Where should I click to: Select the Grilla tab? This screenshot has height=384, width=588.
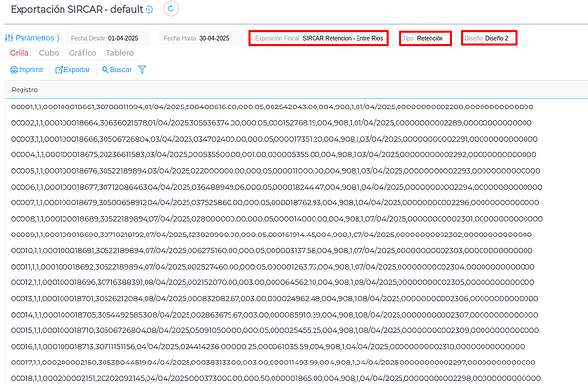click(20, 53)
